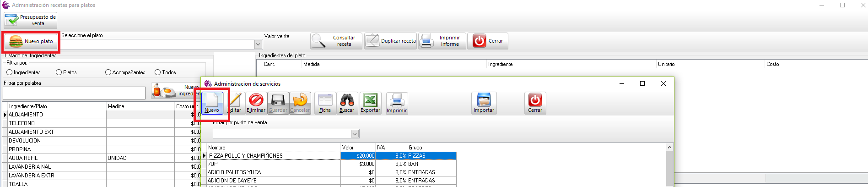Click Importar in services window
Screen dimensions: 868x187
484,103
